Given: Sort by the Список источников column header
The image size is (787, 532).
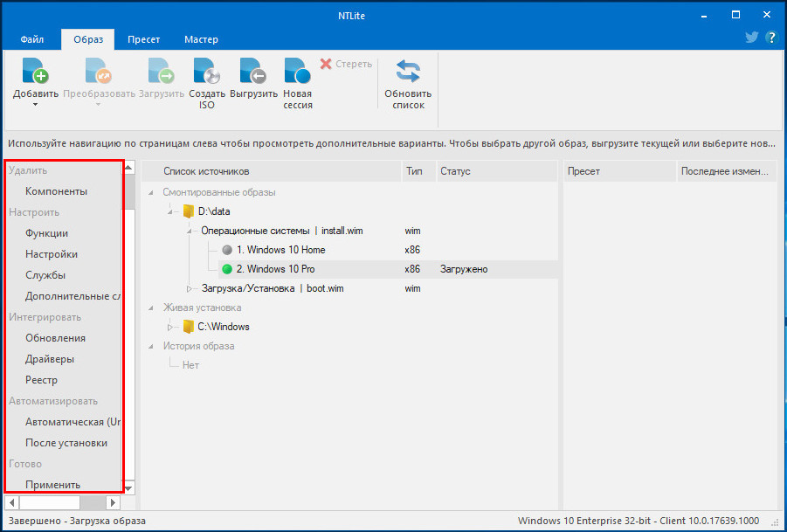Looking at the screenshot, I should pyautogui.click(x=272, y=171).
